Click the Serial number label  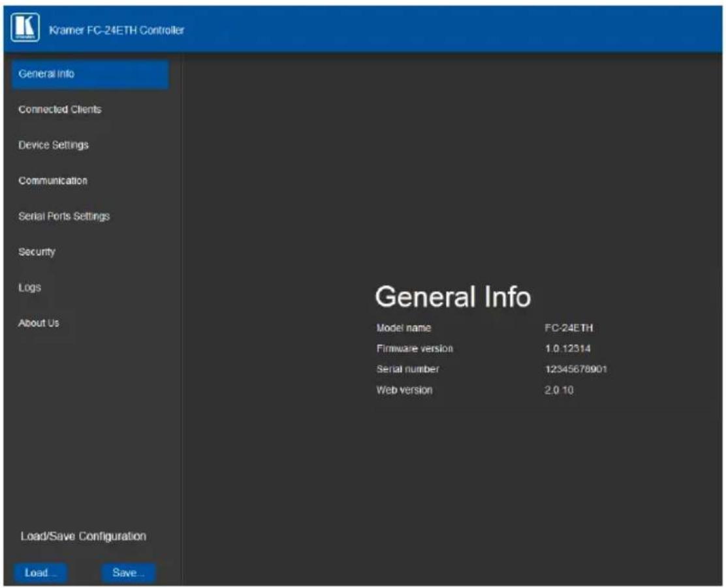(x=408, y=369)
